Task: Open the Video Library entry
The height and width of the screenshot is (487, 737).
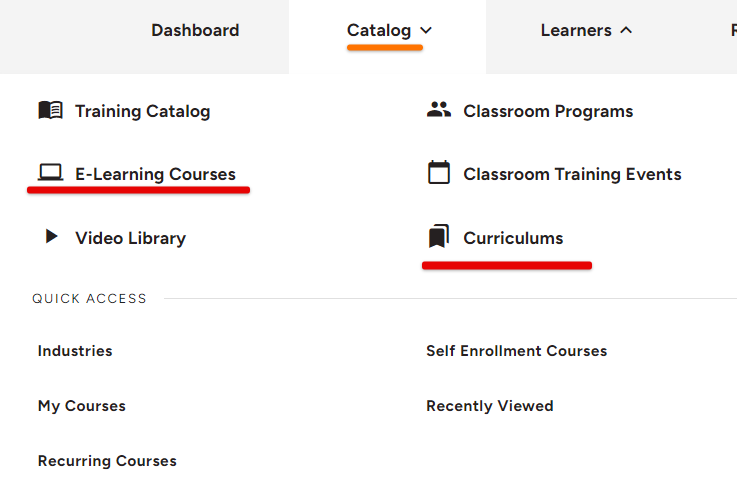Action: coord(130,238)
